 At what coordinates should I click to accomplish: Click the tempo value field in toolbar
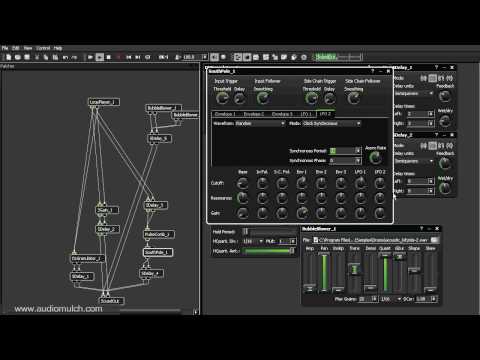(192, 57)
